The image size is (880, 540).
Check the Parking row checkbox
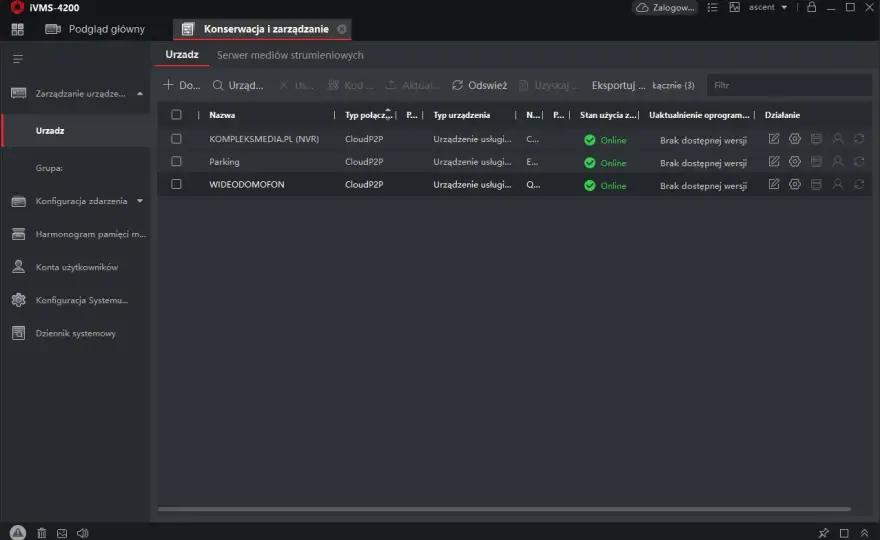click(x=176, y=161)
